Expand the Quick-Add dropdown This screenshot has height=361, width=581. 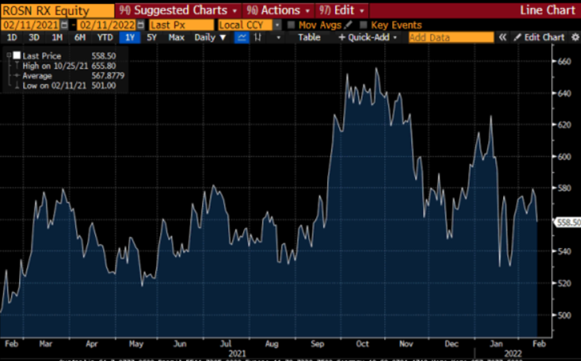click(x=368, y=37)
